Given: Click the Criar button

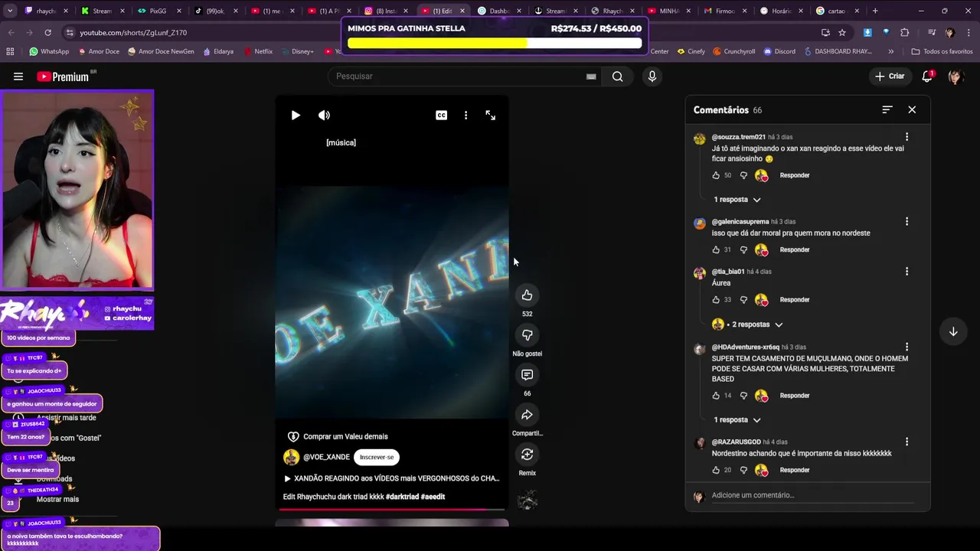Looking at the screenshot, I should 890,77.
